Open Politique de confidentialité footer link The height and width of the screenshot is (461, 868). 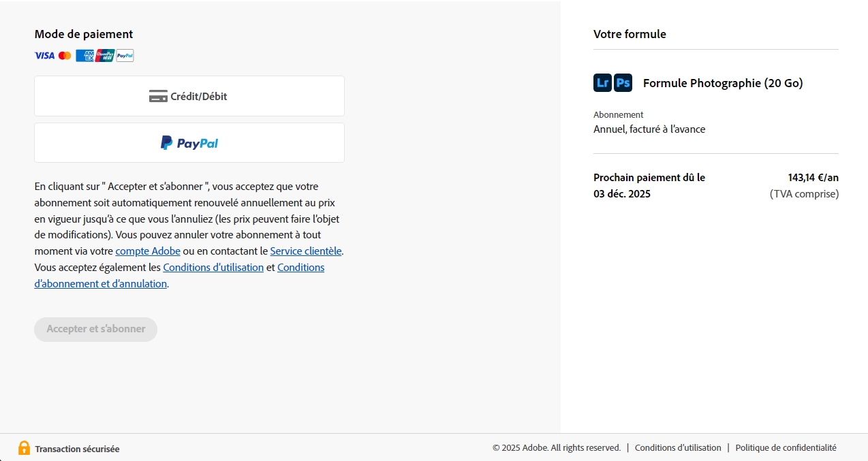pos(786,448)
